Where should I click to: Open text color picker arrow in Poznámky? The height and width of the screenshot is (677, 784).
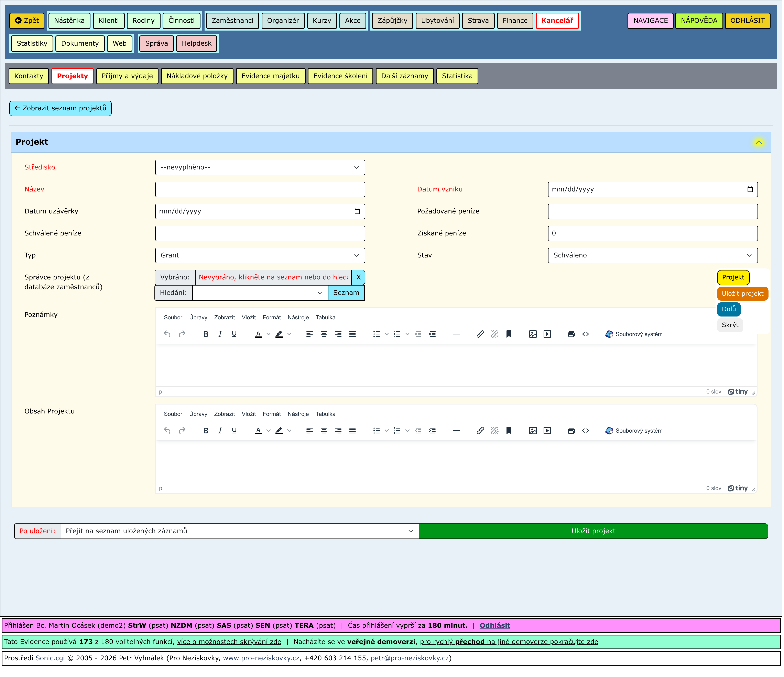(x=269, y=334)
